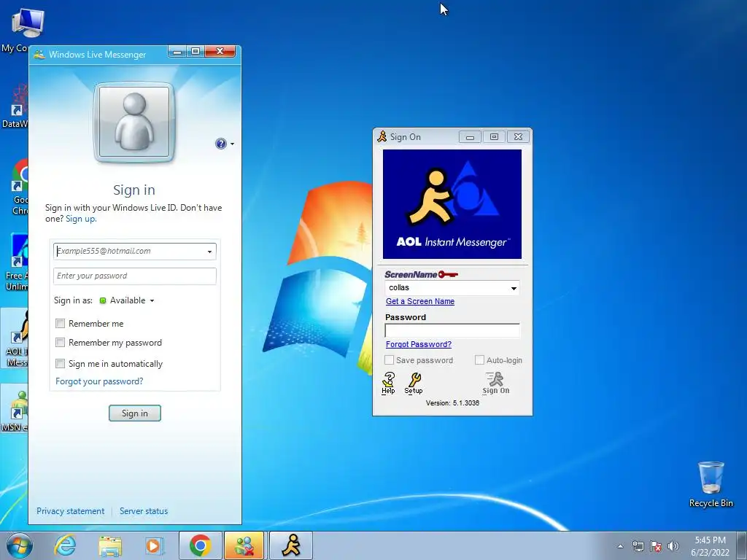Maximize the Windows Live Messenger window

click(x=196, y=52)
